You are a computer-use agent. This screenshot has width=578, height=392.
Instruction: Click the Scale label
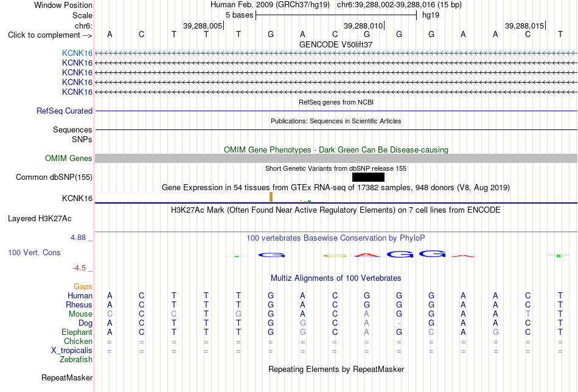click(82, 15)
